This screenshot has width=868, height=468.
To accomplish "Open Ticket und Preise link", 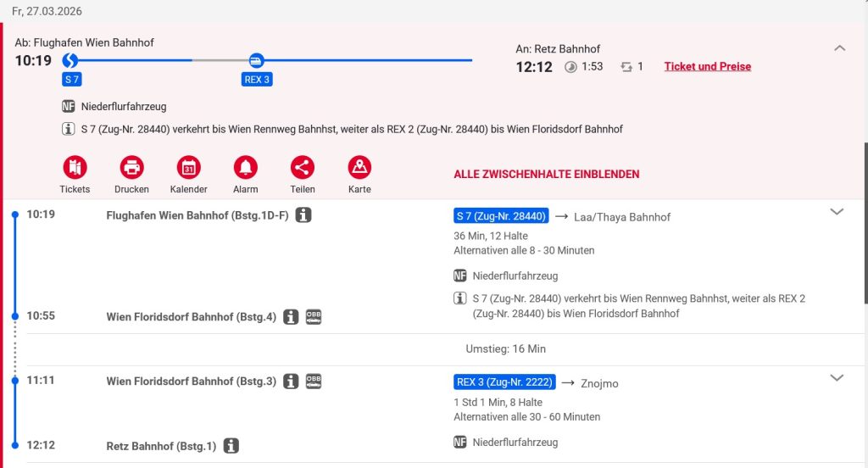I will click(x=707, y=66).
